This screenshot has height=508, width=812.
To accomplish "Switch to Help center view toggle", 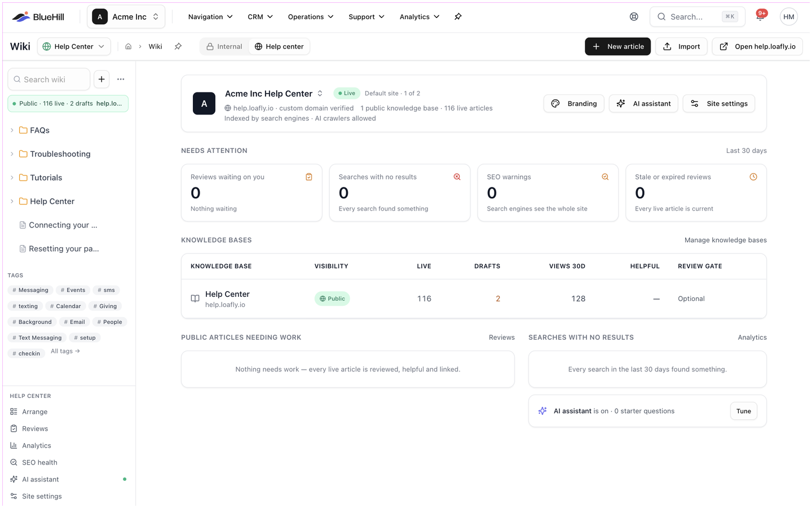I will point(279,47).
